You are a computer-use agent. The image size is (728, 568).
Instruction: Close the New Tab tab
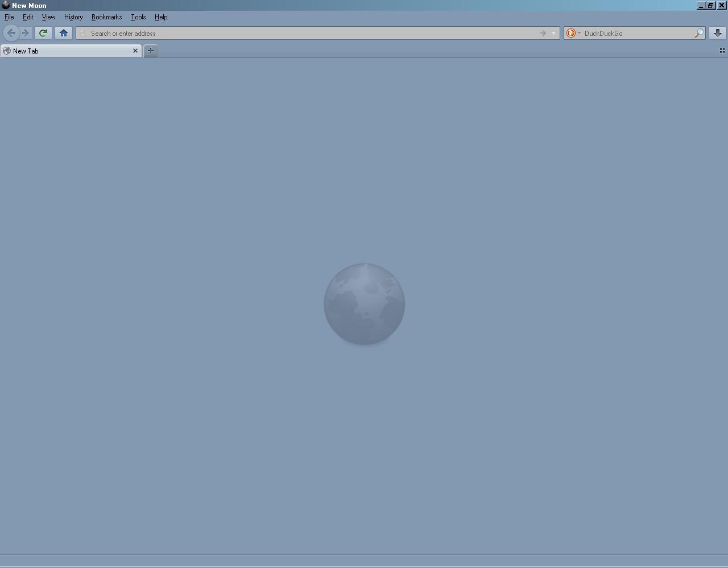point(135,51)
